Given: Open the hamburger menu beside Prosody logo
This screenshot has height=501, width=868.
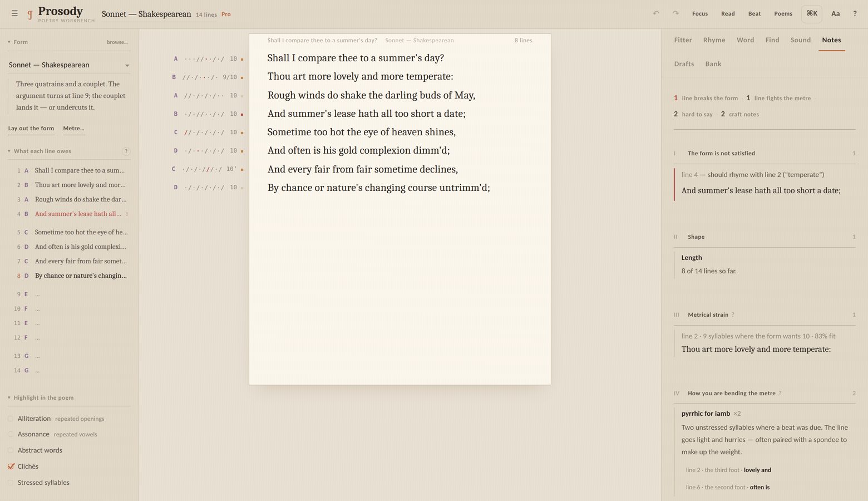Looking at the screenshot, I should [x=14, y=13].
